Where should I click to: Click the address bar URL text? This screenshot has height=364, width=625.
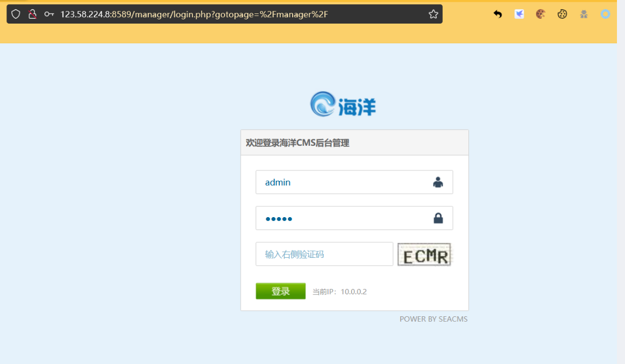tap(194, 14)
